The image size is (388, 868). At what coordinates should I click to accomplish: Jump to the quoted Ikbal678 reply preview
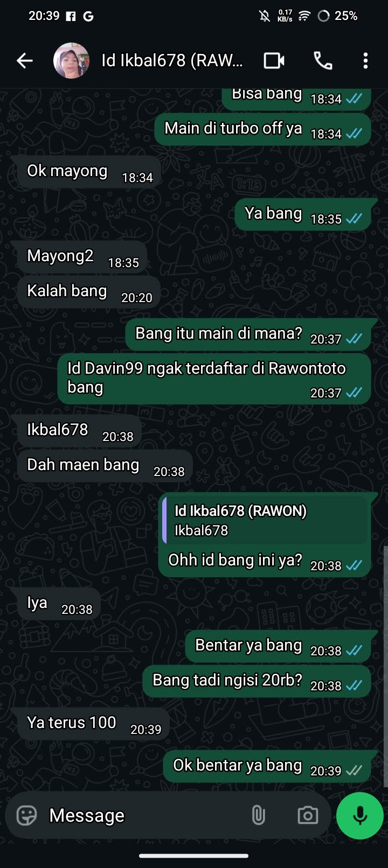(x=265, y=520)
